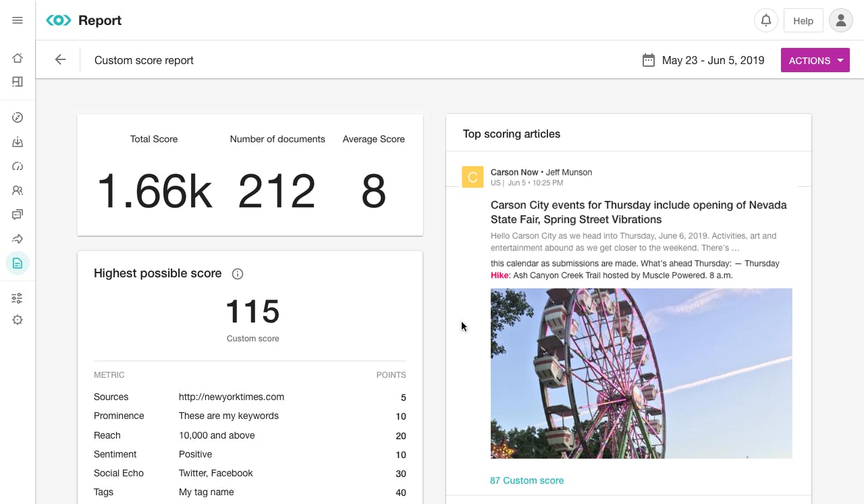The width and height of the screenshot is (864, 504).
Task: Click the Sources metric label
Action: pyautogui.click(x=111, y=397)
